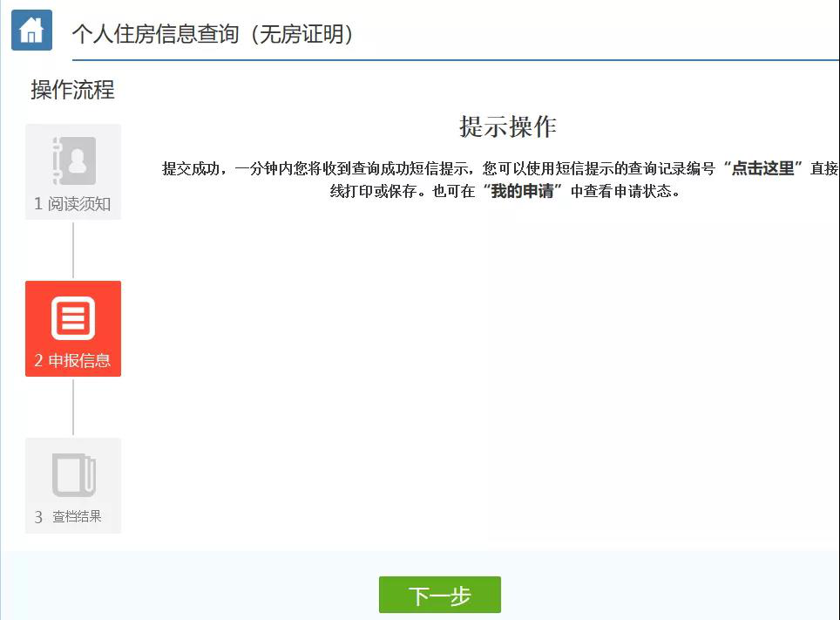The image size is (840, 620).
Task: Open the '我的申请' link
Action: 522,191
